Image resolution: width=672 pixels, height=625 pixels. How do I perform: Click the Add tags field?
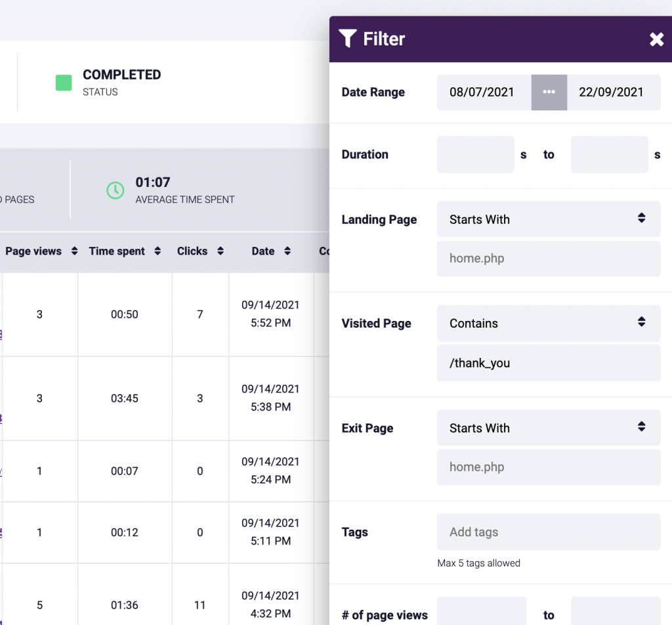click(x=549, y=532)
